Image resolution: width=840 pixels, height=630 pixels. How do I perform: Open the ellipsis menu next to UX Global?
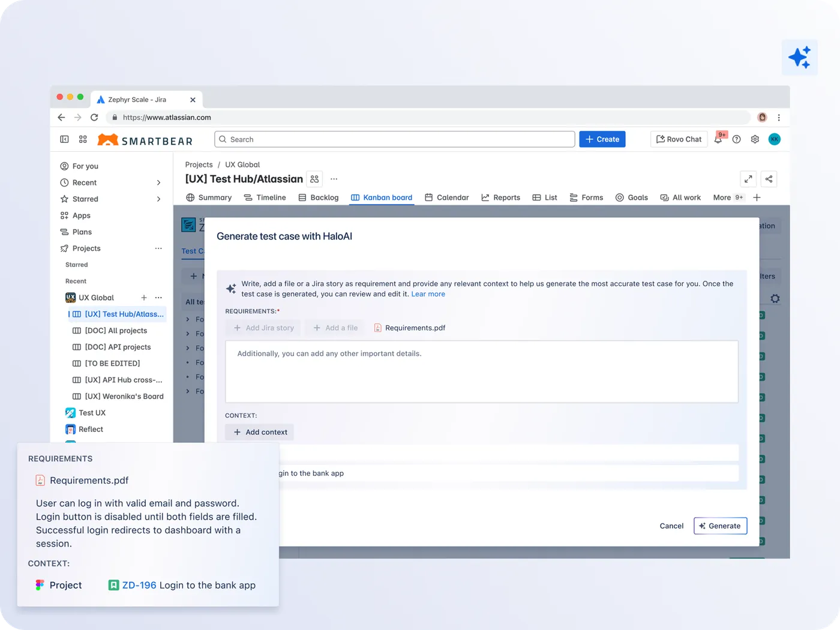coord(158,298)
